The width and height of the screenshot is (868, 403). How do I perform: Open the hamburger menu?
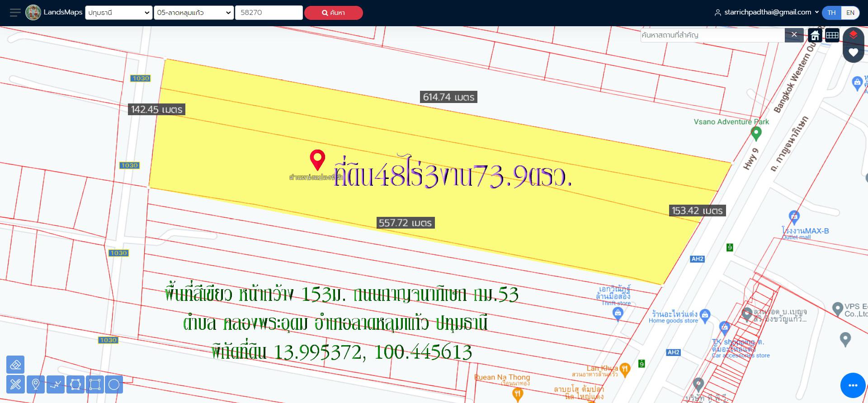point(15,13)
